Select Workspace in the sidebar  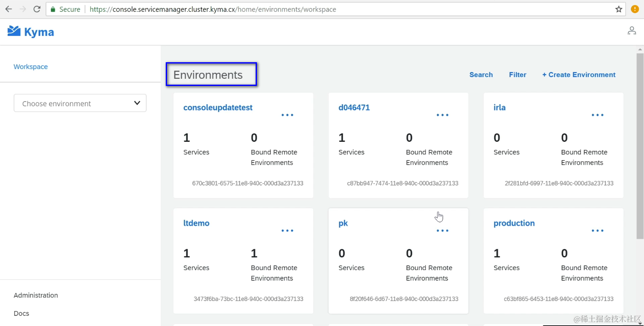click(31, 66)
